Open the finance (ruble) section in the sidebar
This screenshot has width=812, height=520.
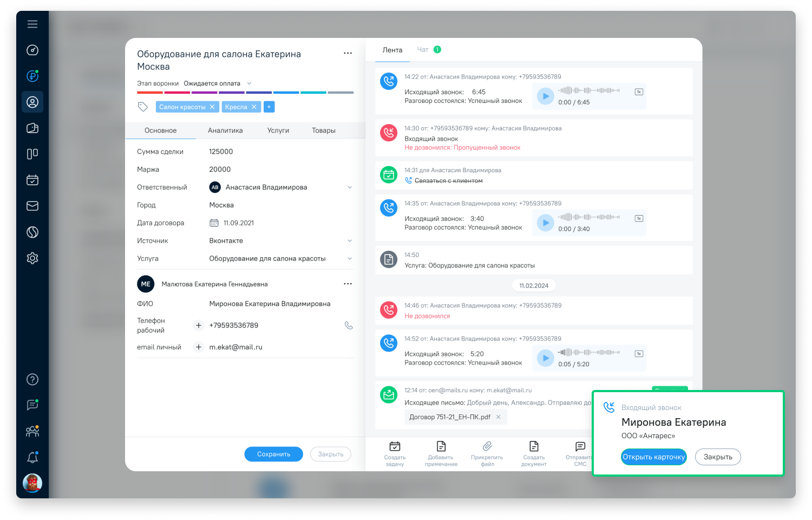click(32, 76)
